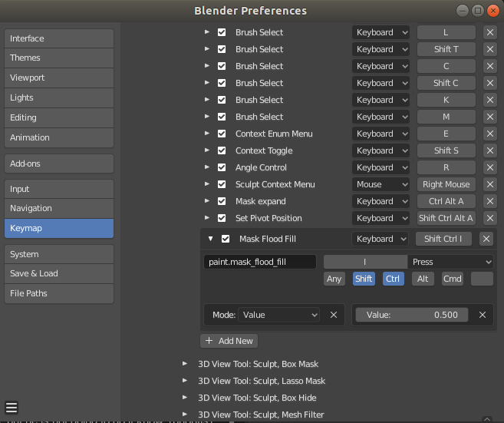Viewport: 504px width, 423px height.
Task: Expand 3D View Tool: Sculpt, Box Hide
Action: point(185,398)
